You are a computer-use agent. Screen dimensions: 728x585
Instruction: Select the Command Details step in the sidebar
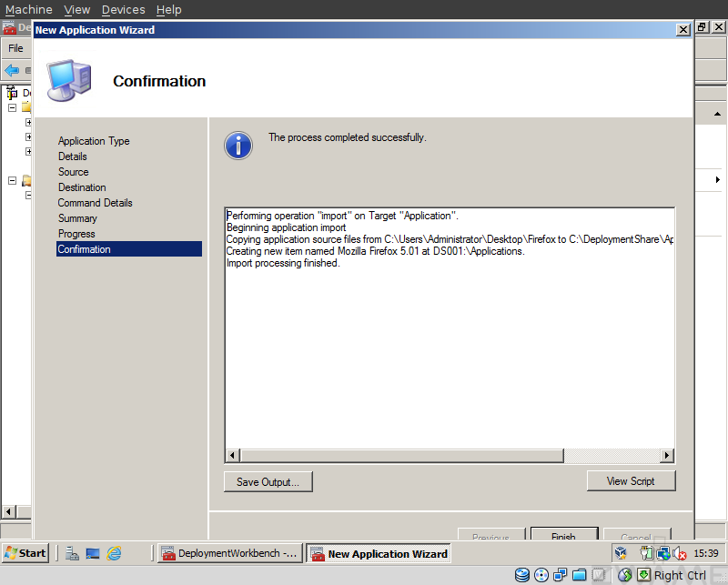pos(96,203)
